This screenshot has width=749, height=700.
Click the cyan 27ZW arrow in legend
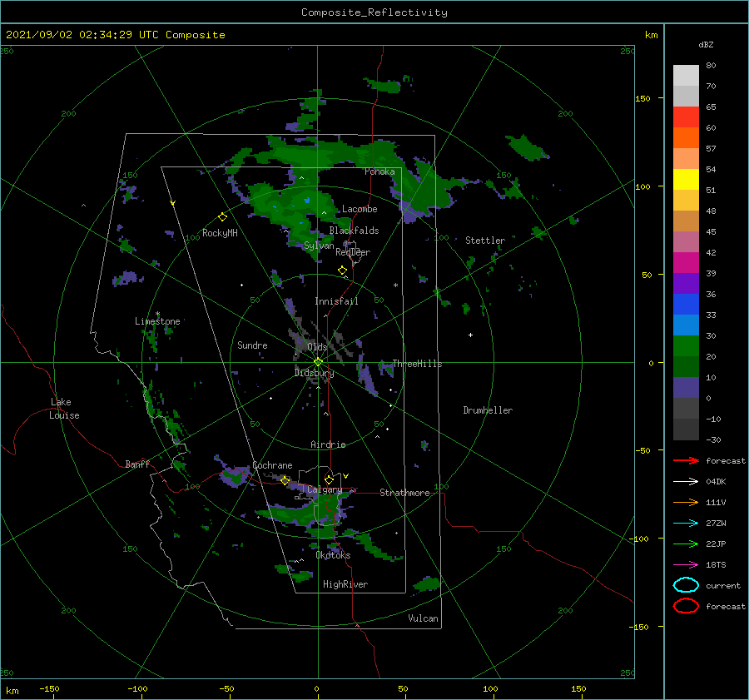coord(686,524)
